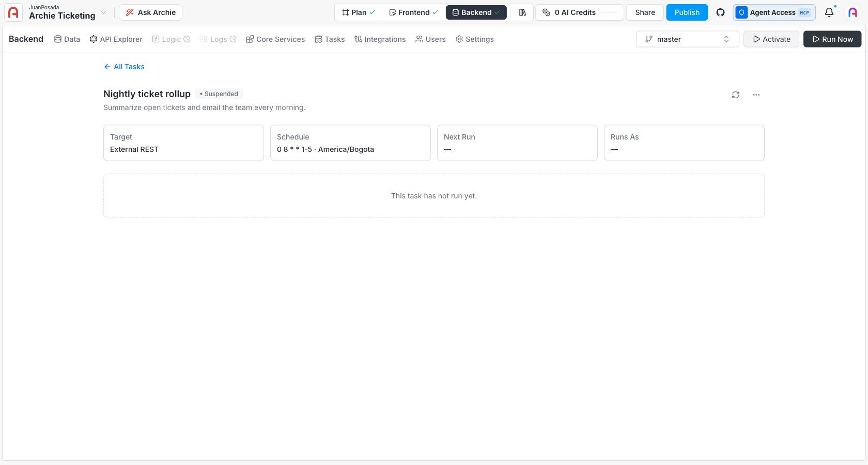Open the Logs section

218,39
